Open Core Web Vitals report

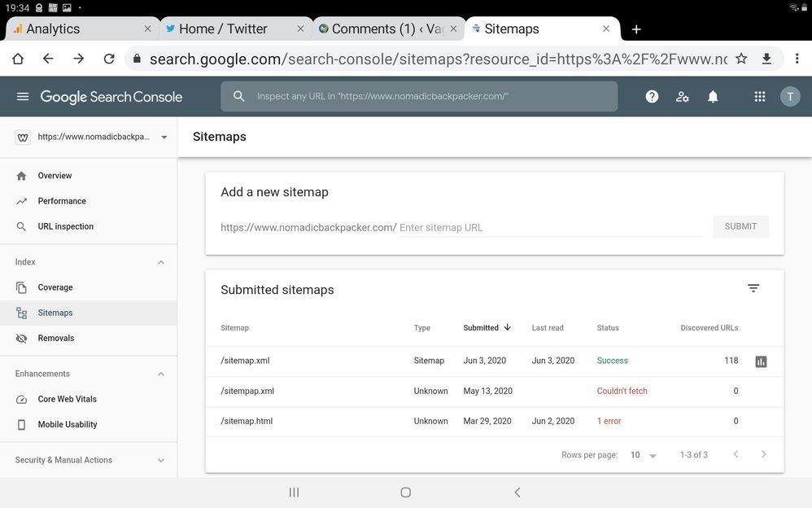tap(67, 399)
